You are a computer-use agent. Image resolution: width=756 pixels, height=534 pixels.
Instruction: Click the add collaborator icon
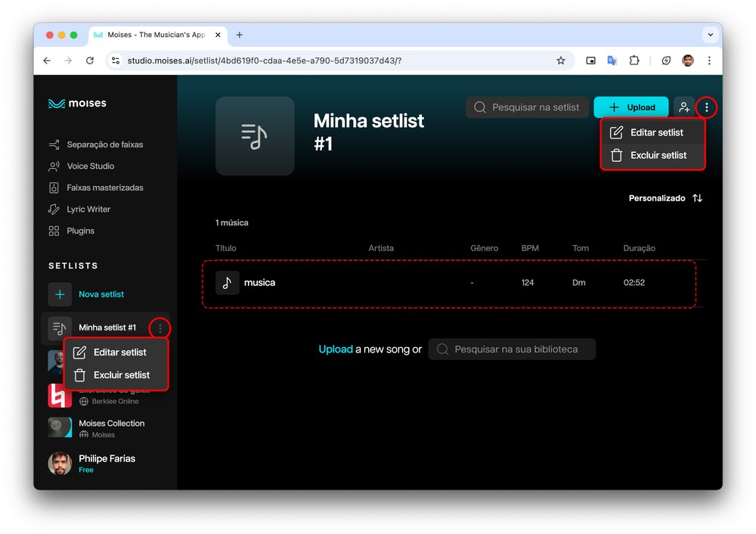pos(683,107)
